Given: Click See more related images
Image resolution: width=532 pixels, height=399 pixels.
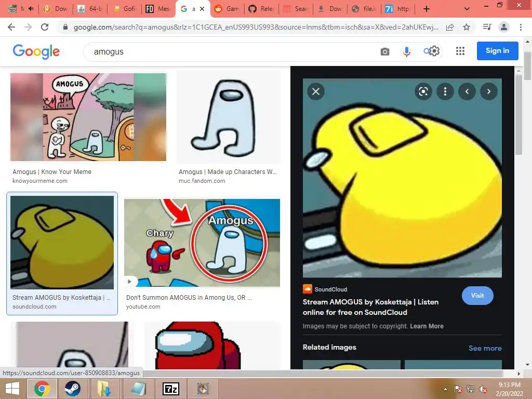Looking at the screenshot, I should [485, 348].
